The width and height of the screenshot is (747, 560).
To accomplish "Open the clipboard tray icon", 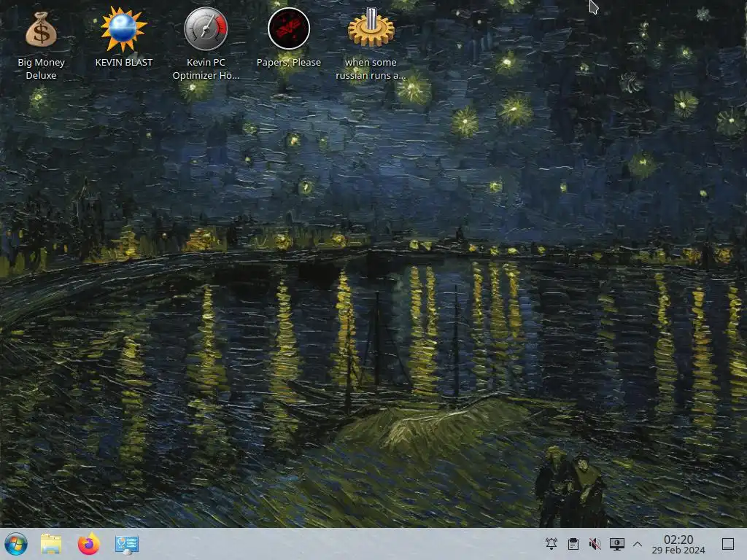I will (x=573, y=544).
